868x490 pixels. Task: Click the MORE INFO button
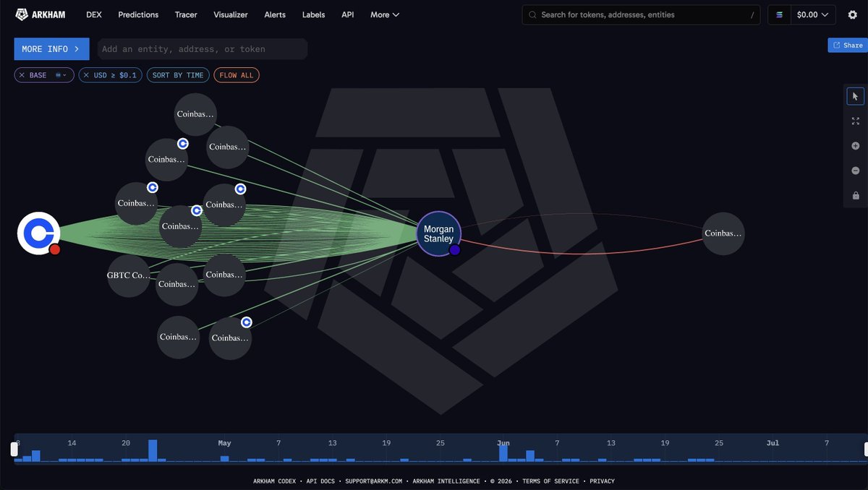[51, 49]
